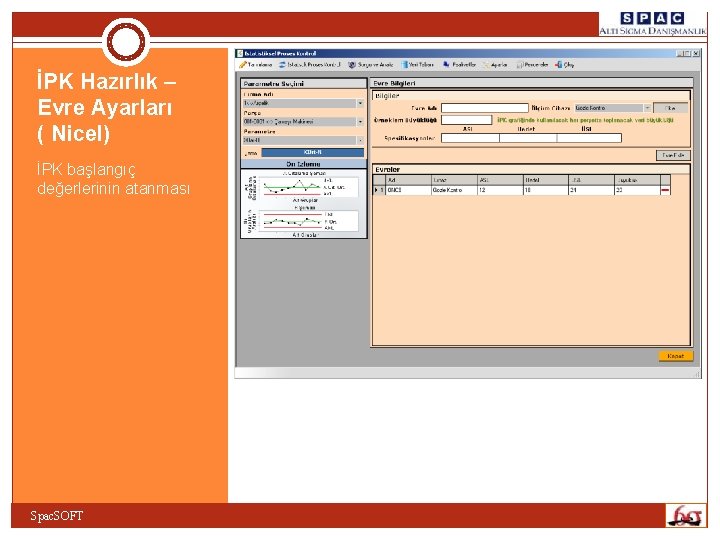Click the Ön İzleme header

coord(304,164)
